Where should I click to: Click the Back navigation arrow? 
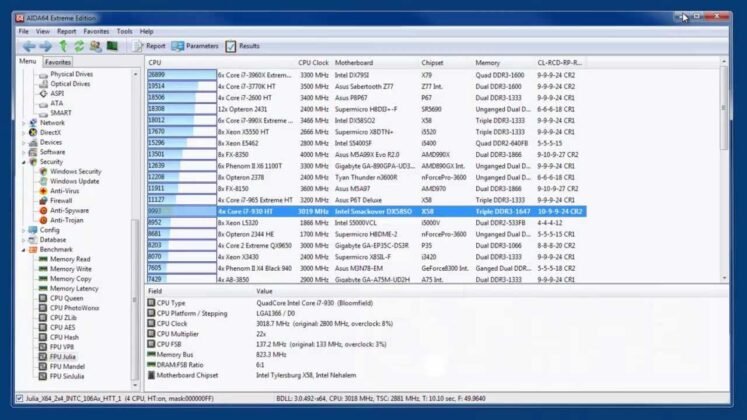[x=29, y=46]
